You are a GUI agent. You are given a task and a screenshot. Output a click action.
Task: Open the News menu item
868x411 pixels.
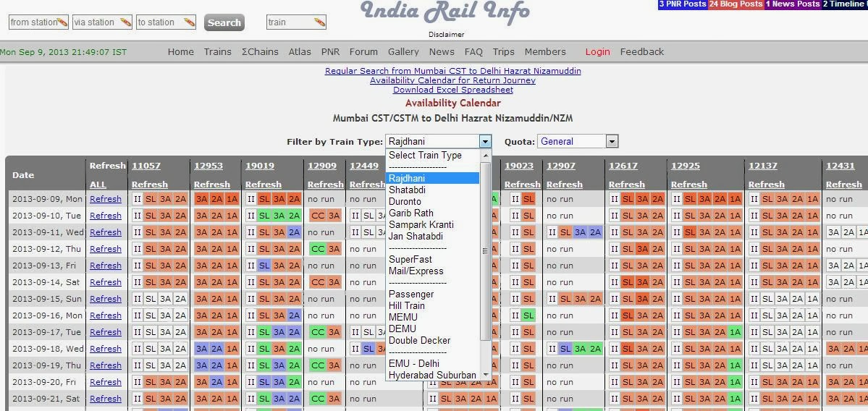pyautogui.click(x=442, y=51)
